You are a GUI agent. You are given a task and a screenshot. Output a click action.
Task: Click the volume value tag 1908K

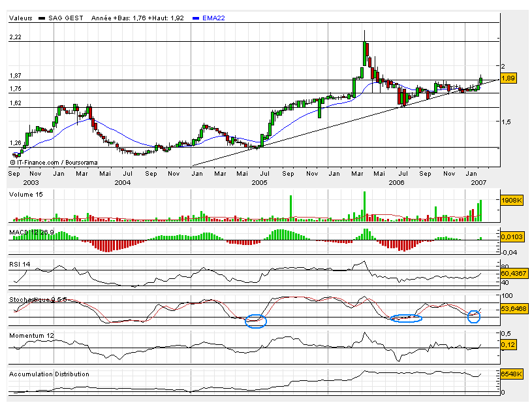(511, 201)
